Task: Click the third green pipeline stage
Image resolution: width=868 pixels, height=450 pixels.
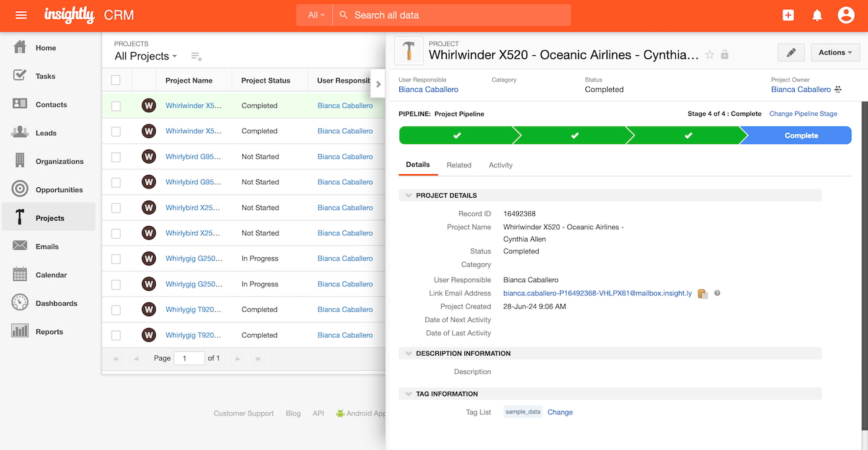Action: pyautogui.click(x=688, y=135)
